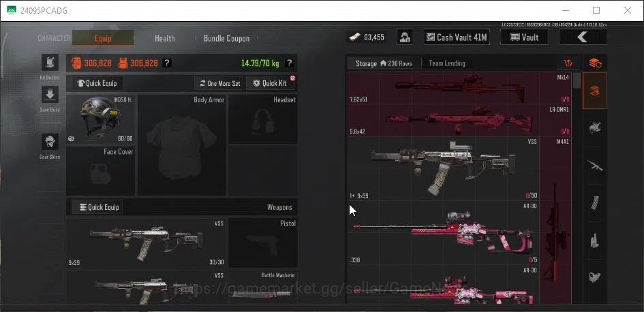Select the equipped IND50 helmet slot
Image resolution: width=644 pixels, height=312 pixels.
tap(101, 119)
